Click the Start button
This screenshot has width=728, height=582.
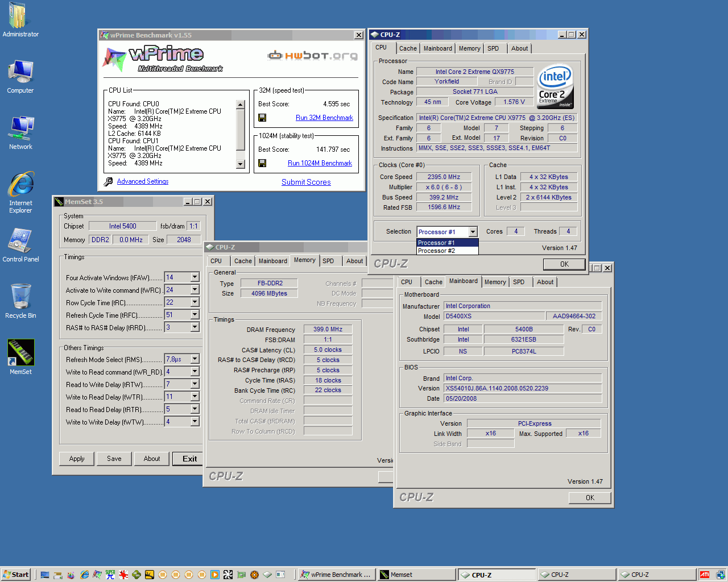pos(15,575)
